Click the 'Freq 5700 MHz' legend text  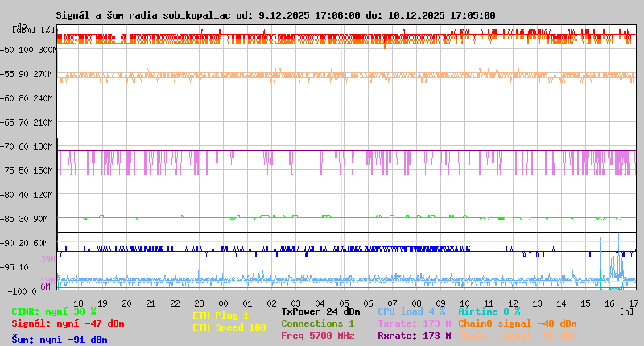318,336
